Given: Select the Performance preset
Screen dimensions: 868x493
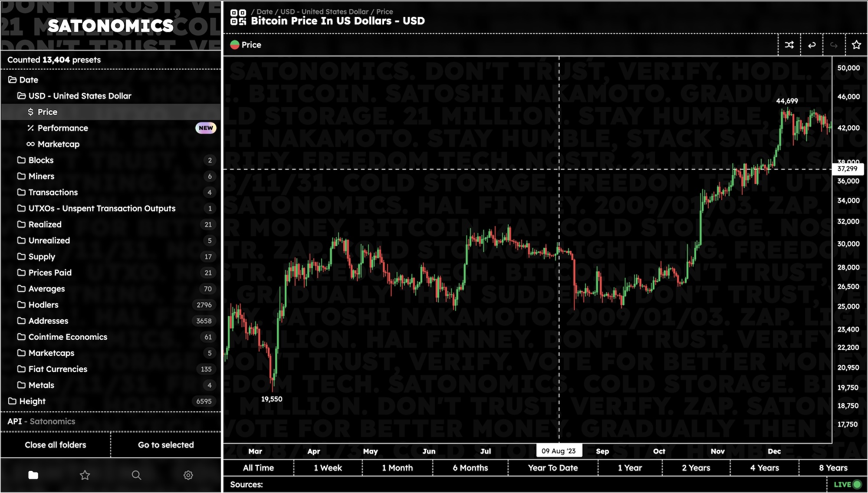Looking at the screenshot, I should click(111, 128).
